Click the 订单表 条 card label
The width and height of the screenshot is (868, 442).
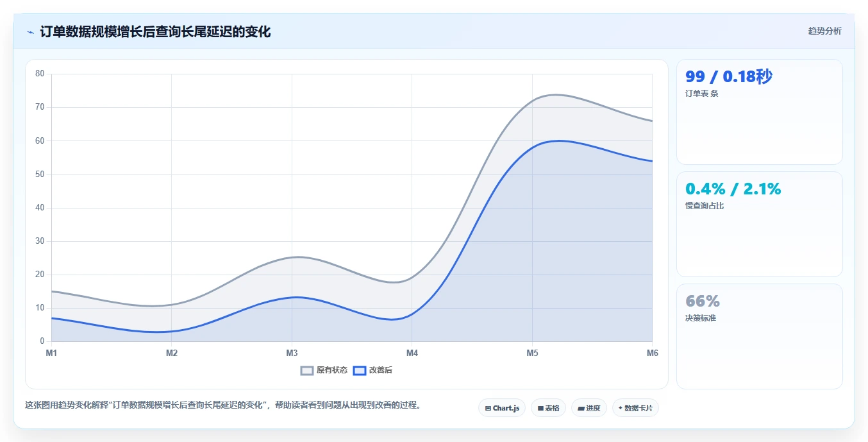702,94
